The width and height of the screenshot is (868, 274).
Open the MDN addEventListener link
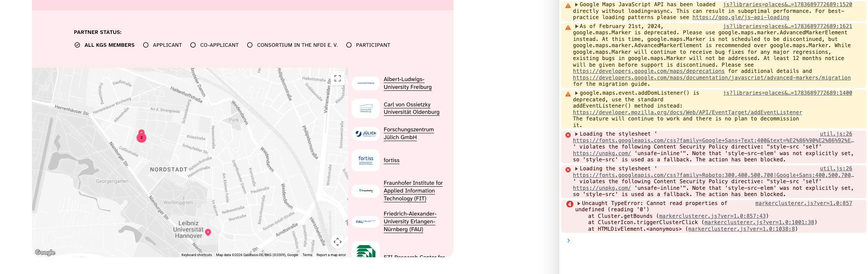click(688, 112)
